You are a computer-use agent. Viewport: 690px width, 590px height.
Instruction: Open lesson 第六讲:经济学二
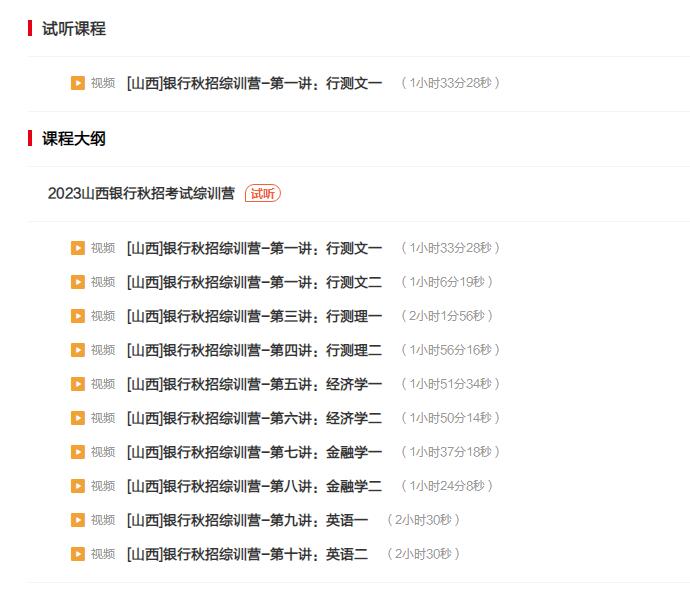coord(254,418)
